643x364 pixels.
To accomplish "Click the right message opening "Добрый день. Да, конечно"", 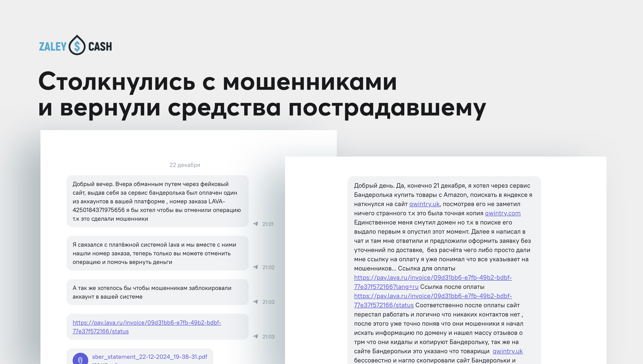I will 444,270.
